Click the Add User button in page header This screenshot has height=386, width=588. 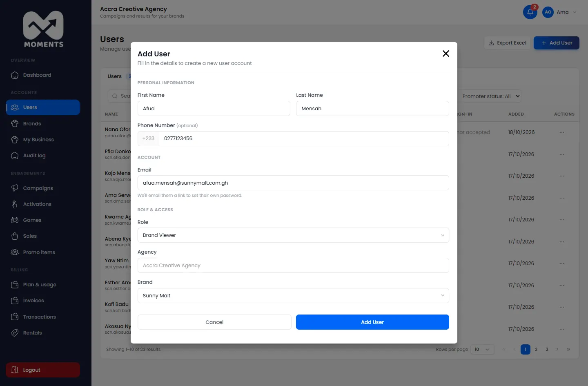pyautogui.click(x=556, y=43)
